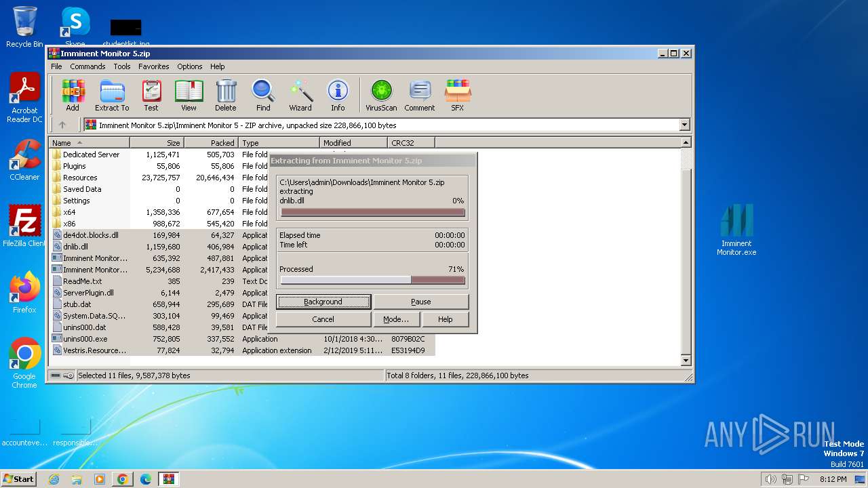Open Chrome from the taskbar

coord(122,479)
